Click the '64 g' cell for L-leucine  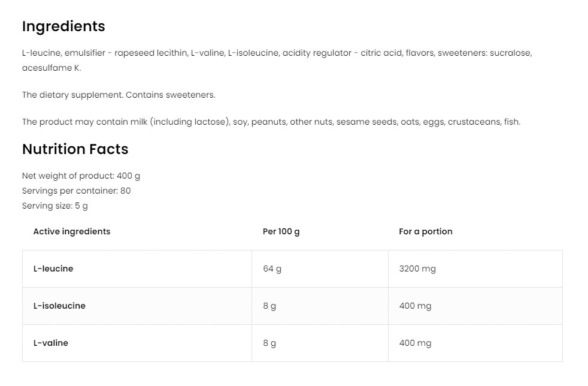272,269
